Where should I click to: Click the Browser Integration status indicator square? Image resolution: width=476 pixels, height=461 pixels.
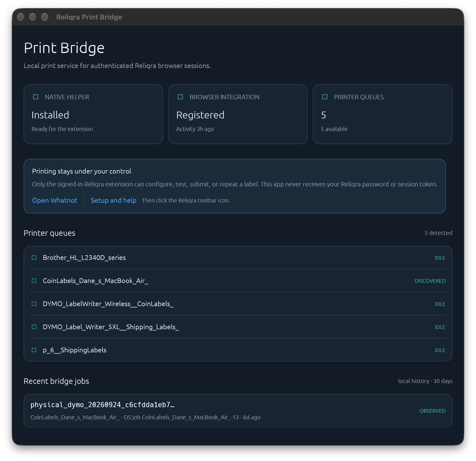pyautogui.click(x=180, y=97)
